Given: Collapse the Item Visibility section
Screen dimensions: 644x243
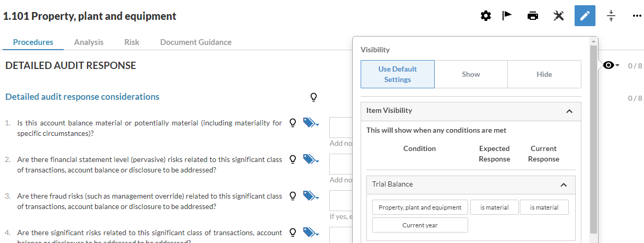Looking at the screenshot, I should point(569,111).
